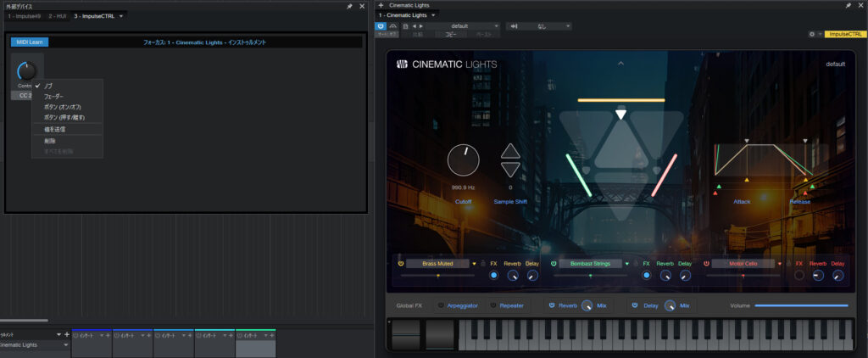Click the MIDI Learn button
The height and width of the screenshot is (358, 868).
(x=30, y=42)
